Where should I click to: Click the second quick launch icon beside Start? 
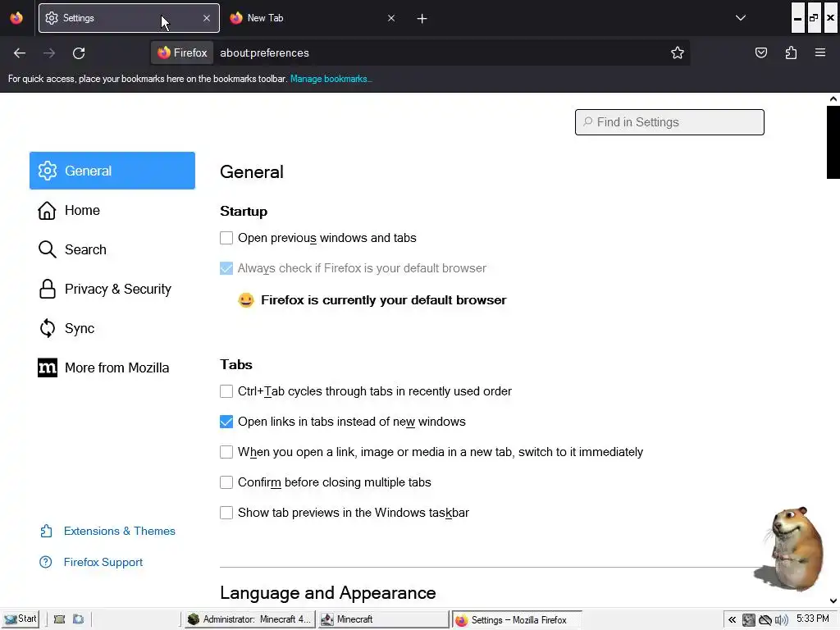[x=78, y=619]
